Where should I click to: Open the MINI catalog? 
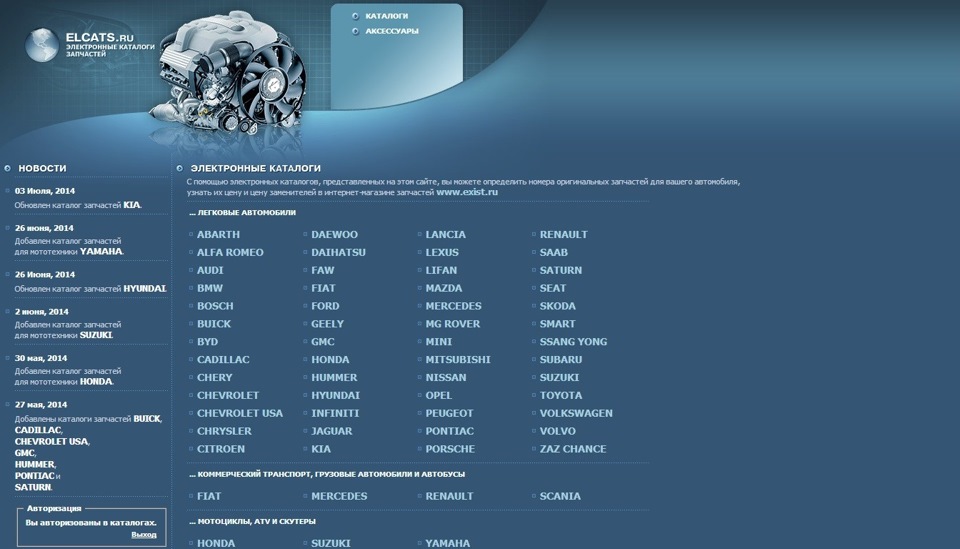coord(438,342)
